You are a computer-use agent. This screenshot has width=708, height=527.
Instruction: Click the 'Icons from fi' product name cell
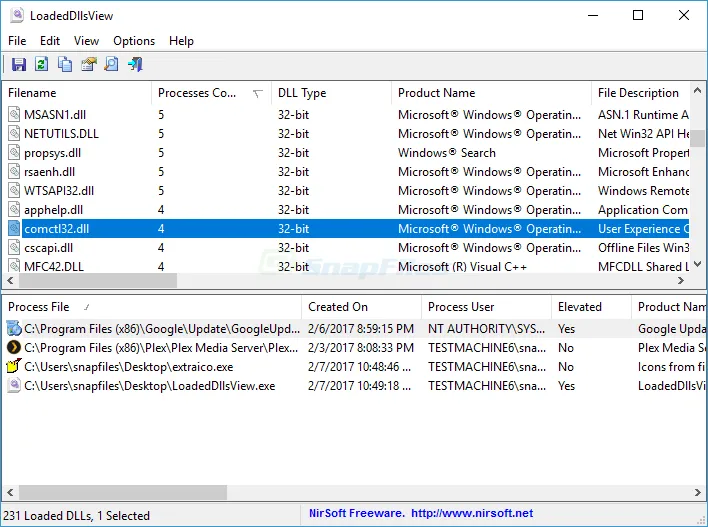pos(671,367)
